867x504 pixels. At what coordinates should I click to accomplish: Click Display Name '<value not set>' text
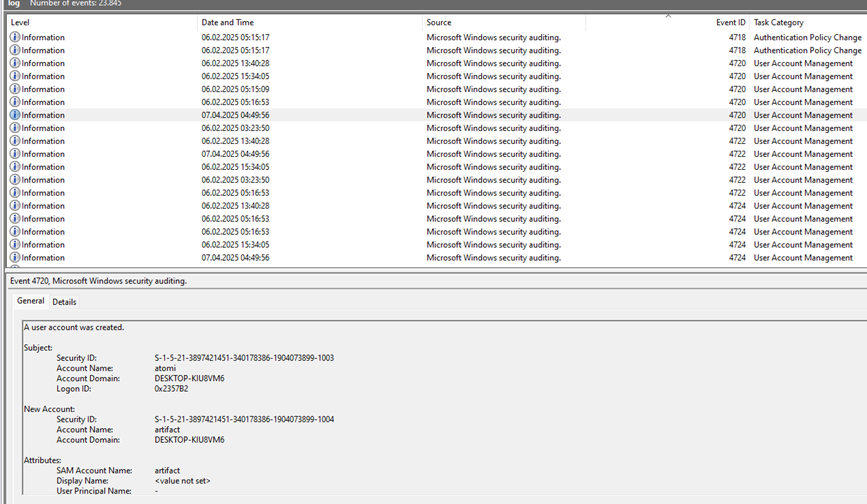182,481
